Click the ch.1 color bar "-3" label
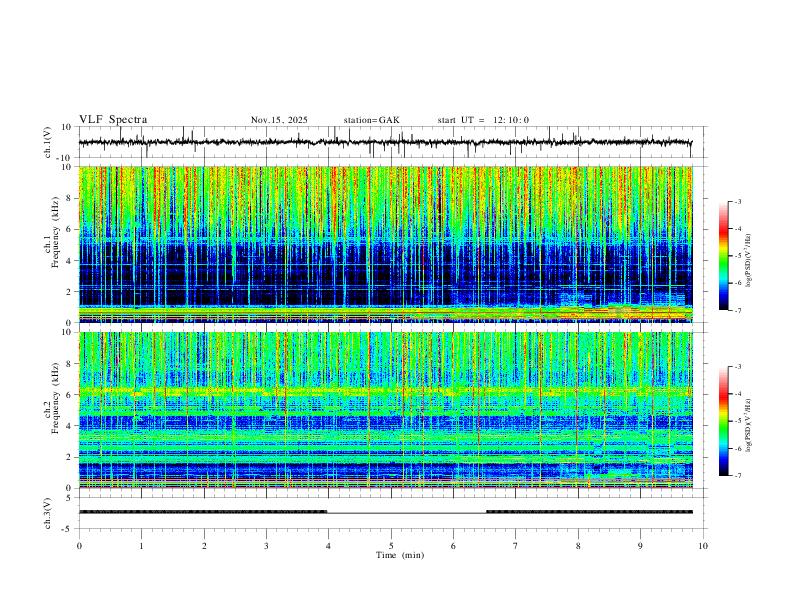Image resolution: width=792 pixels, height=612 pixels. pyautogui.click(x=737, y=201)
